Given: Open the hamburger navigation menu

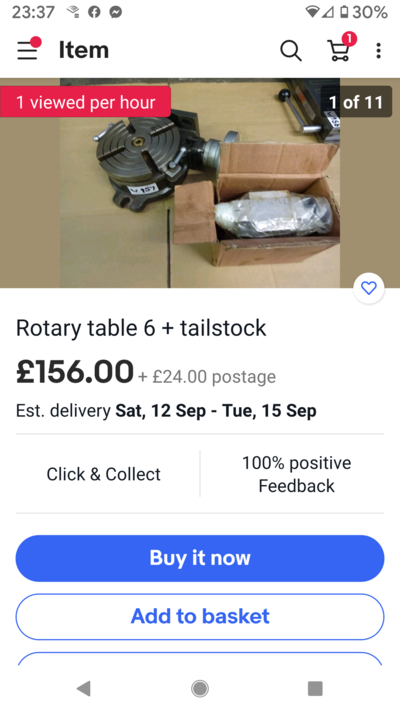Looking at the screenshot, I should pos(28,49).
